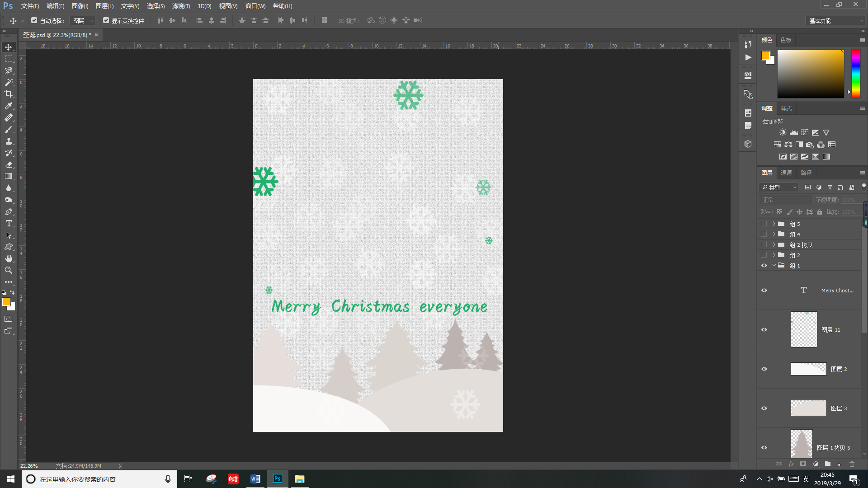Pick a color in the color field
This screenshot has width=868, height=488.
click(x=811, y=74)
